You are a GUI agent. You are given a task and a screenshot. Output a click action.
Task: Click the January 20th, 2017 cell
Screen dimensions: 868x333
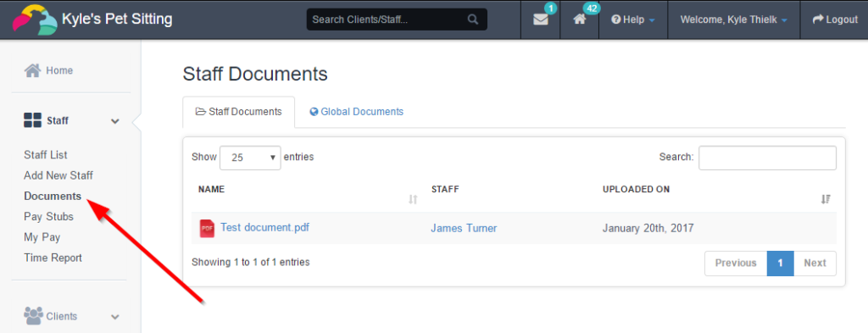click(648, 228)
